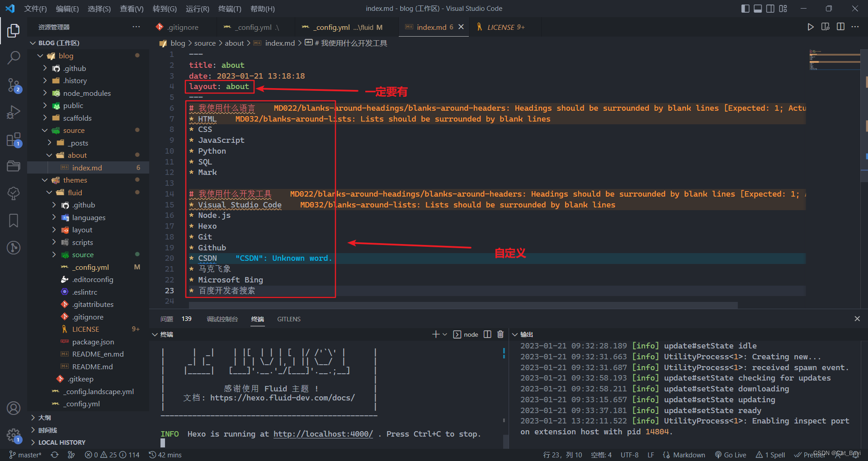The image size is (868, 461).
Task: Expand the node_modules folder
Action: [x=88, y=93]
